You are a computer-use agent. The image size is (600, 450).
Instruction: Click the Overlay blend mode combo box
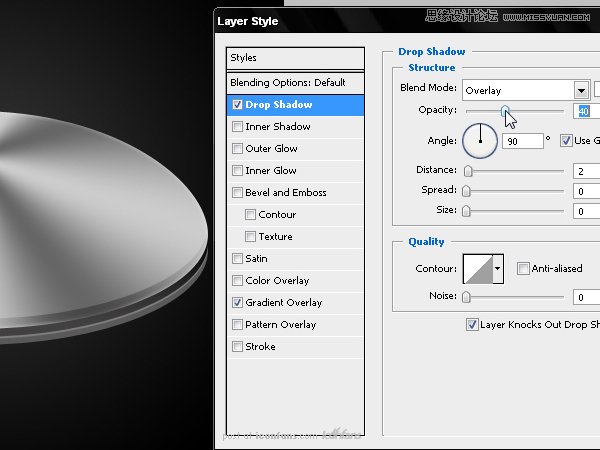526,91
